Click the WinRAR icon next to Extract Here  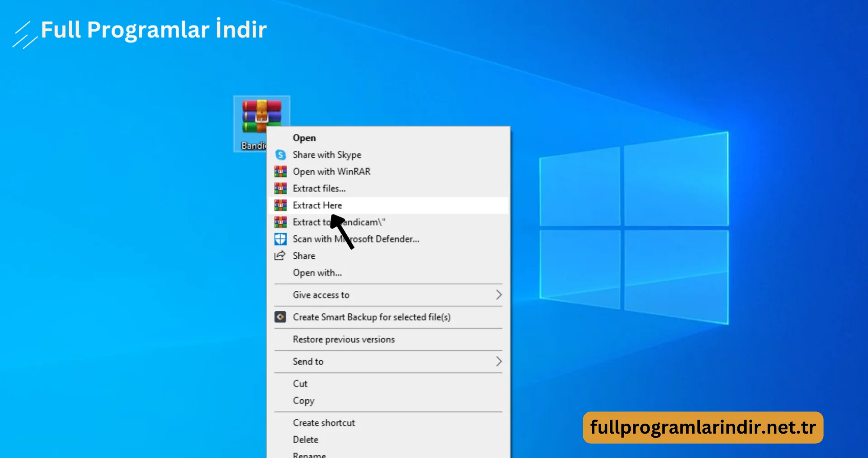coord(280,206)
